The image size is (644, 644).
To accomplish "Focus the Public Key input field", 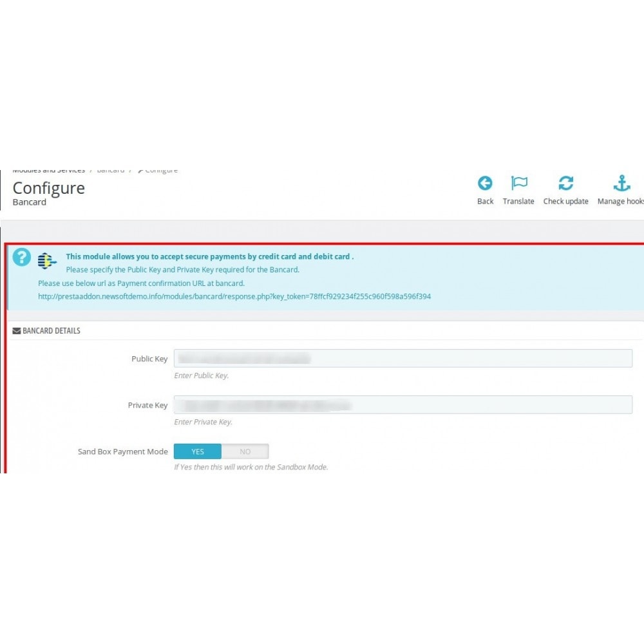I will pos(403,359).
